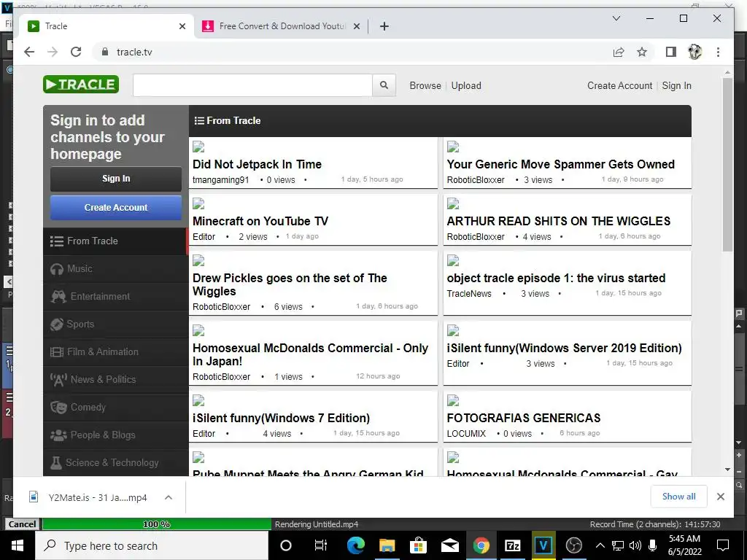Switch to Free Convert & Download tab
The width and height of the screenshot is (747, 560).
click(x=281, y=26)
